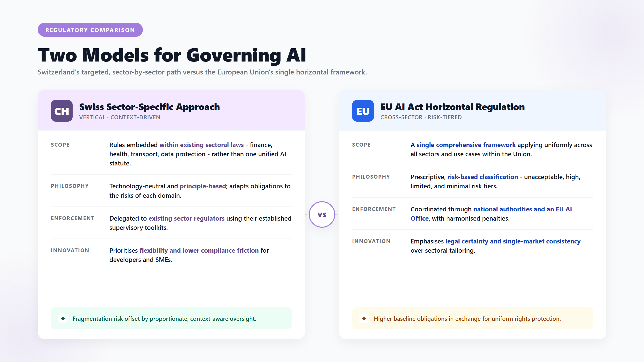Click the 'Swiss Sector-Specific Approach' heading
The image size is (644, 362).
tap(149, 107)
